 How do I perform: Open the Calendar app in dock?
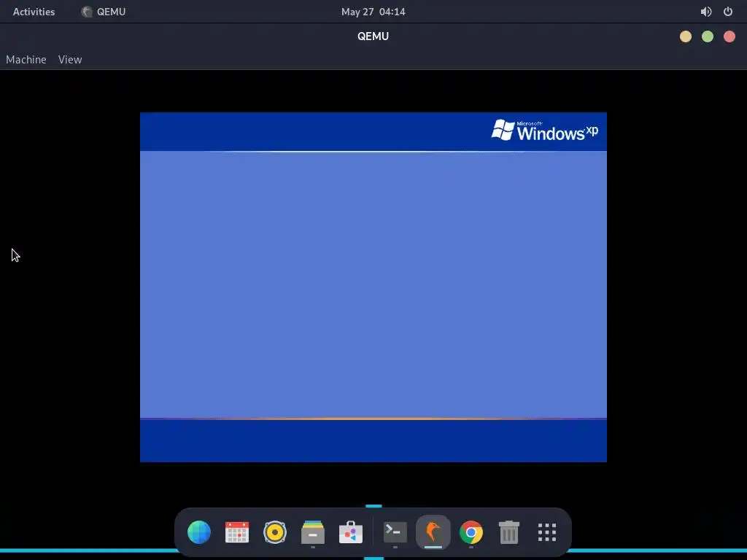point(237,532)
